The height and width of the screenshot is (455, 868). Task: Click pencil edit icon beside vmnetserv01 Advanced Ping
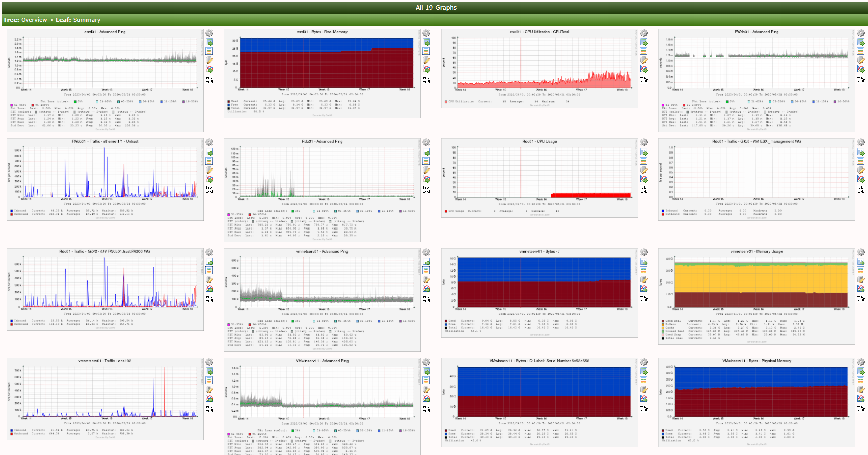[x=426, y=280]
